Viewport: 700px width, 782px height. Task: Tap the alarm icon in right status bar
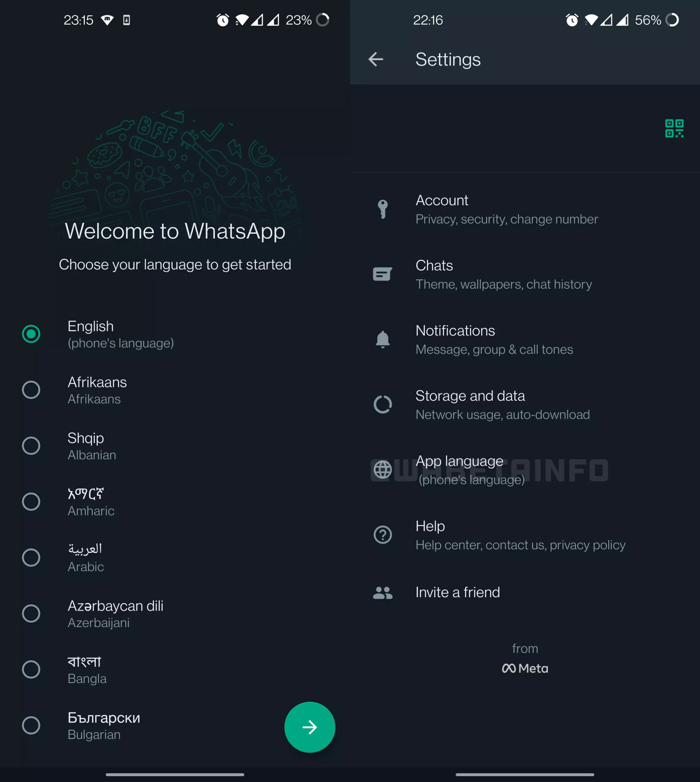pos(572,20)
